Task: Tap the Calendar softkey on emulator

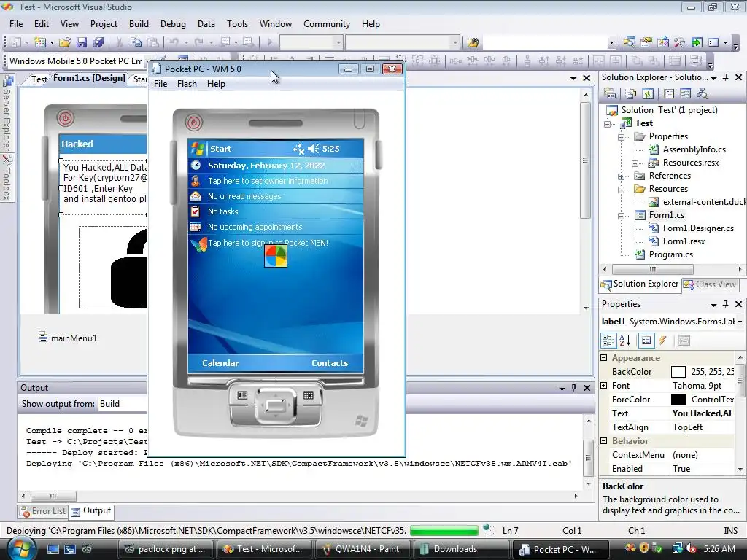Action: pos(220,363)
